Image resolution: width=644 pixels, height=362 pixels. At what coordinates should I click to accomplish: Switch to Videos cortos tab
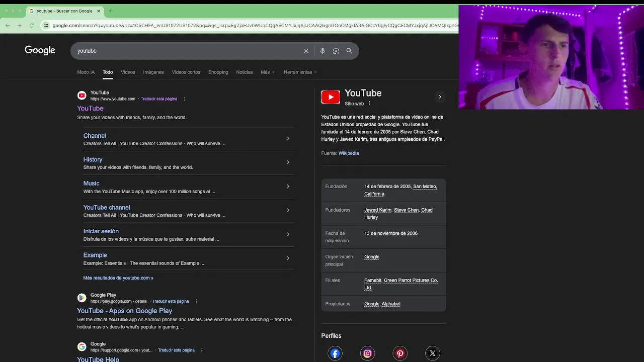[186, 72]
